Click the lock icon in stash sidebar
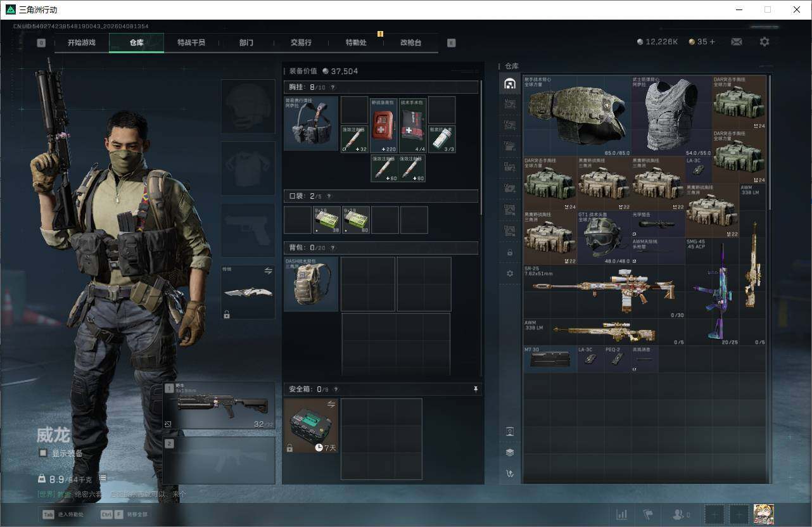The height and width of the screenshot is (527, 812). (510, 252)
